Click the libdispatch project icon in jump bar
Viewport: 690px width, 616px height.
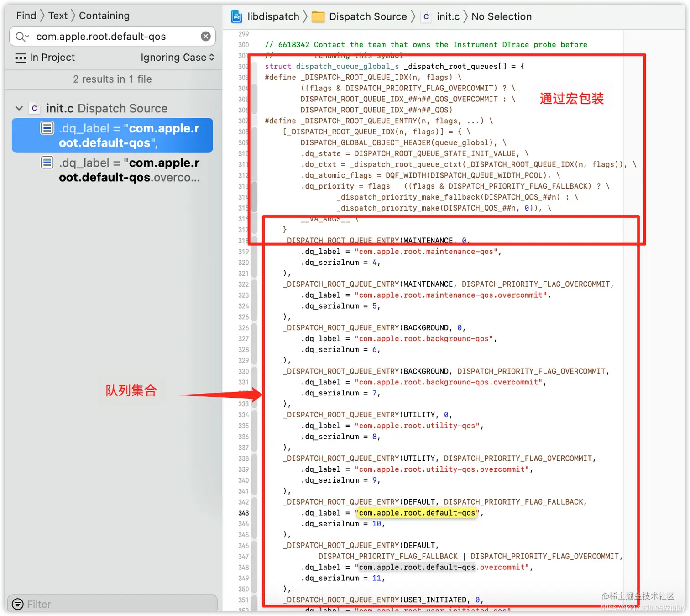coord(237,16)
